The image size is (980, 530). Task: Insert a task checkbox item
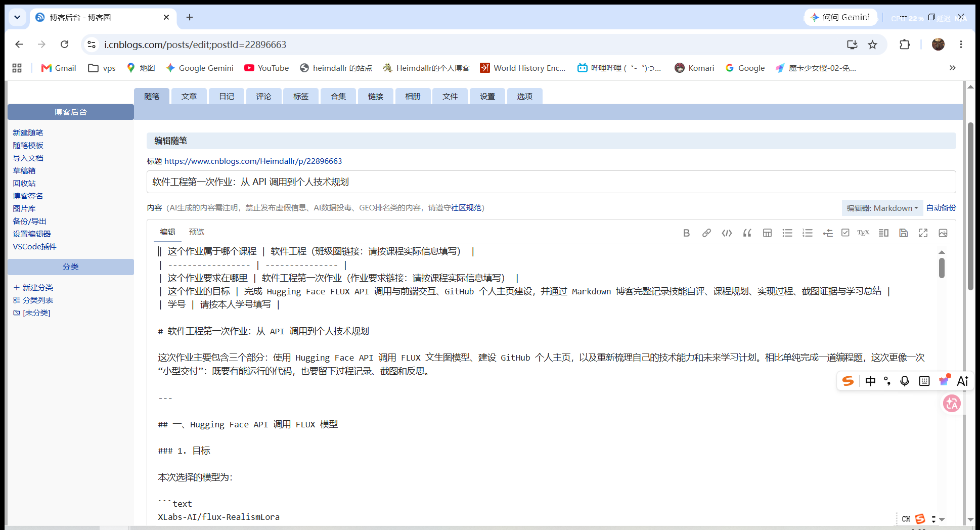[845, 233]
